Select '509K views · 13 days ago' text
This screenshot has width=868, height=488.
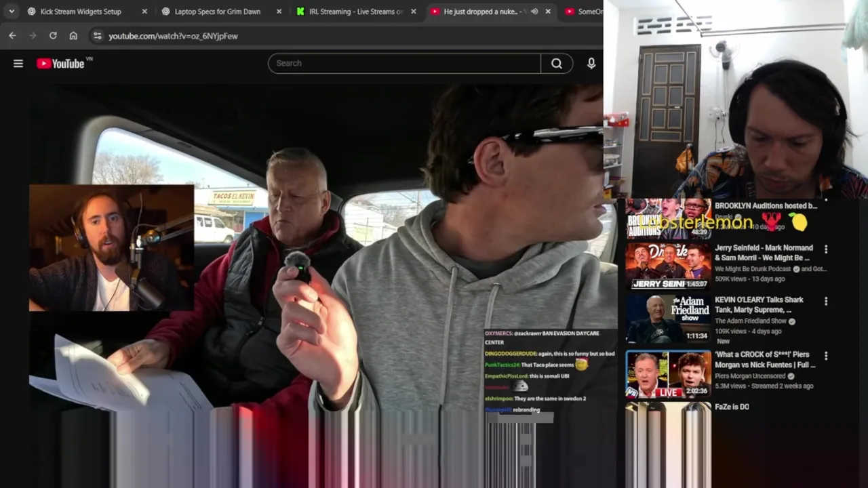pyautogui.click(x=749, y=279)
